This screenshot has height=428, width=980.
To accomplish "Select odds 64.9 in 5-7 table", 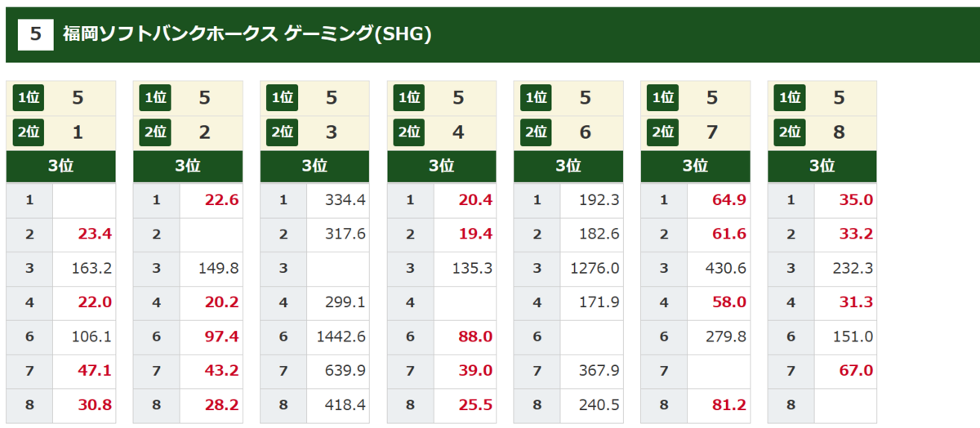I will coord(719,200).
